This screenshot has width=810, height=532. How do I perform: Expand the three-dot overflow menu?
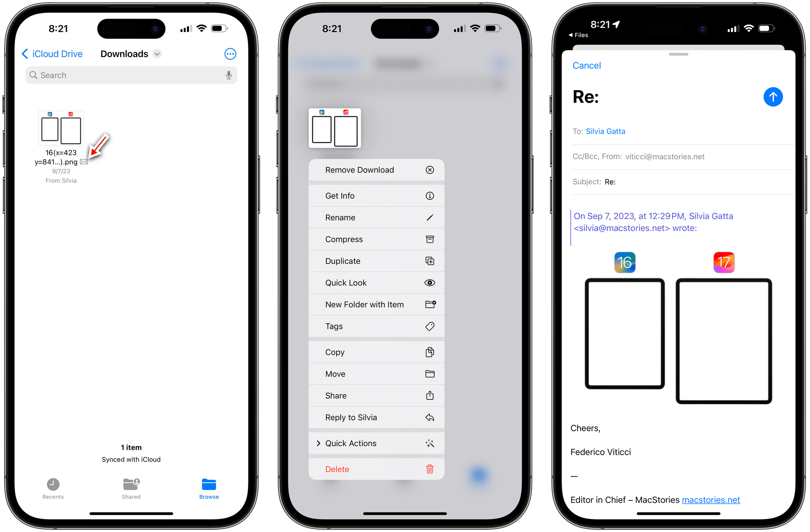[230, 54]
